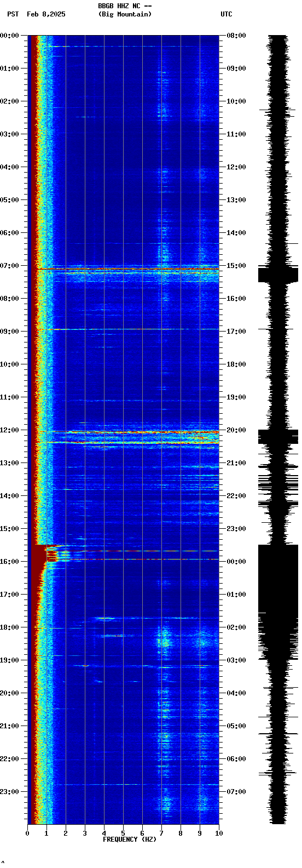The image size is (302, 868).
Task: Click the UTC time label '02:00'
Action: [236, 627]
